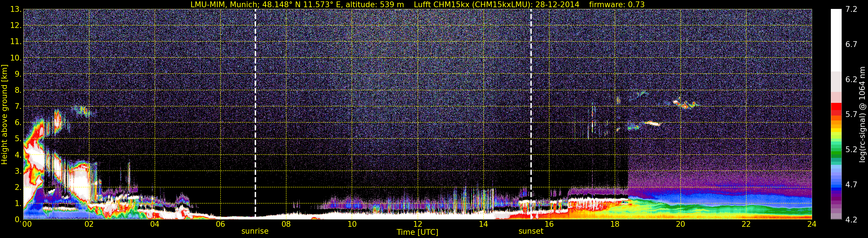Click the colorbar tick value 6.2
Screen dimensions: 868x238
coord(851,79)
